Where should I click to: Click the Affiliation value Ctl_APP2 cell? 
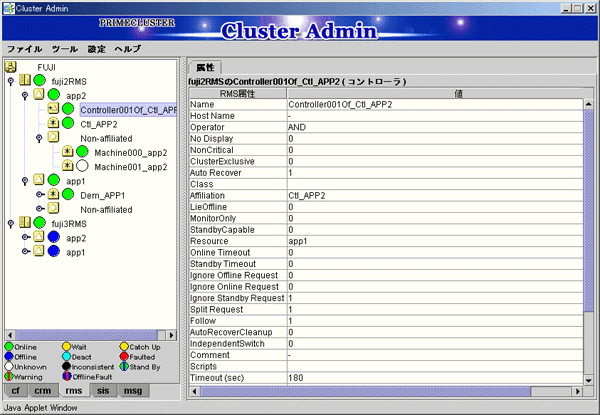(435, 195)
